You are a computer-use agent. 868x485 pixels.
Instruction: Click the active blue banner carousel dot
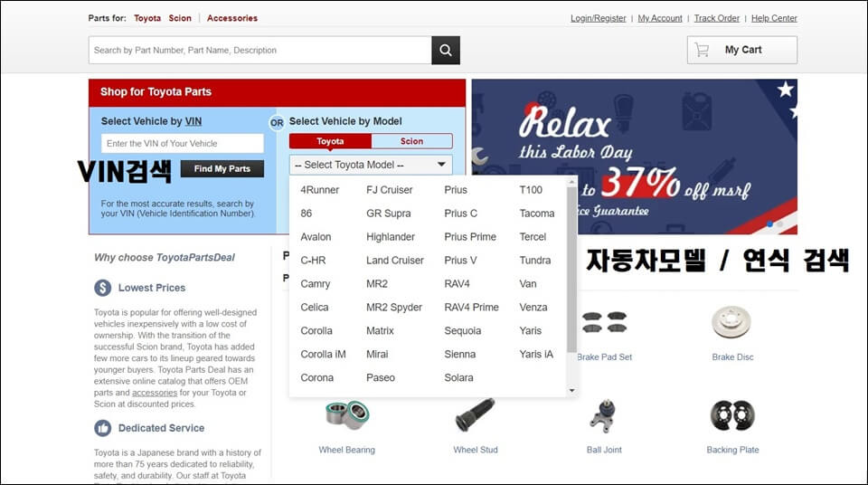(770, 224)
